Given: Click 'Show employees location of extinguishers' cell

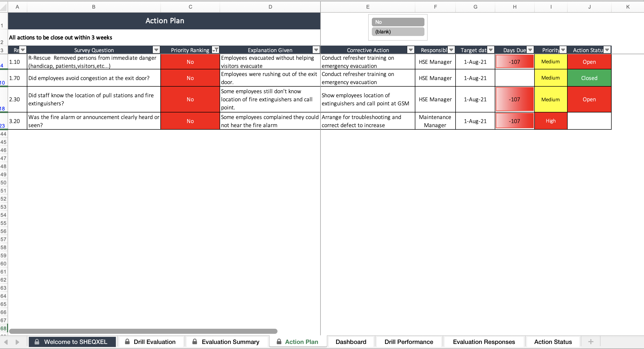Looking at the screenshot, I should 368,99.
